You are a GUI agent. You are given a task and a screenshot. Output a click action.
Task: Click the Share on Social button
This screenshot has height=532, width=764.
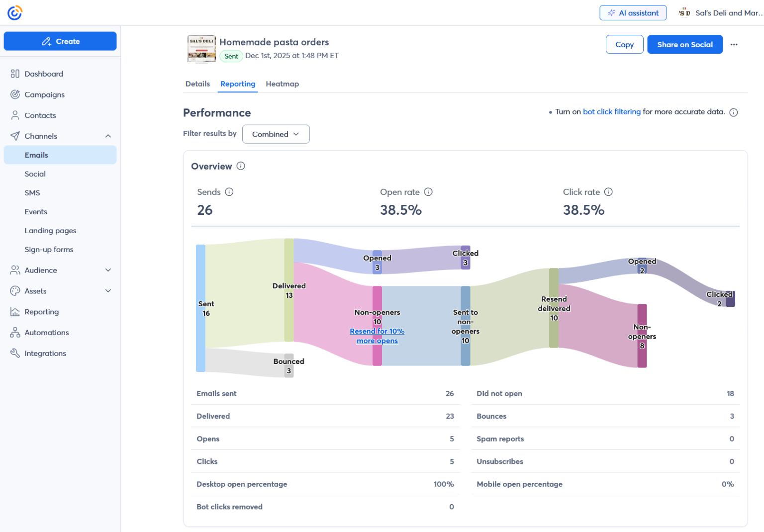[x=684, y=45]
